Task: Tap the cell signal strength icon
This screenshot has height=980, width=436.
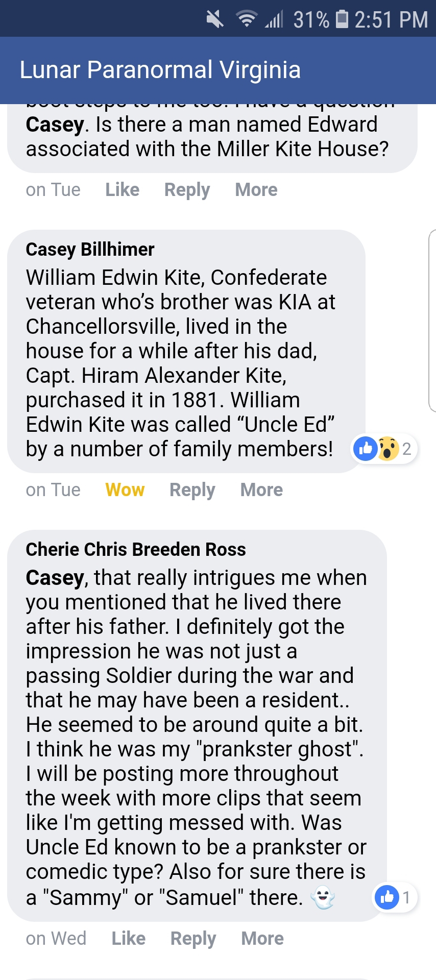Action: point(274,19)
